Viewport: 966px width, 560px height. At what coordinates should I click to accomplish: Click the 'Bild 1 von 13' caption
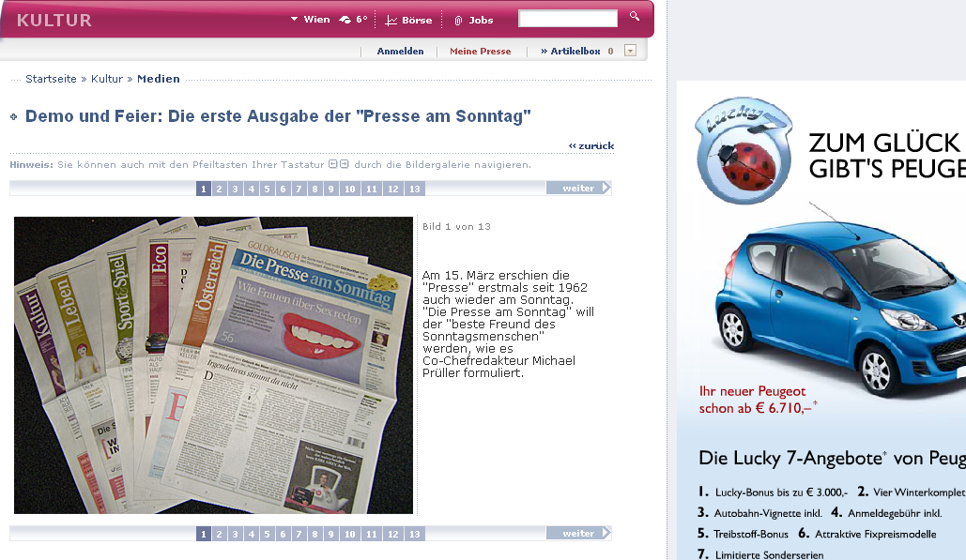coord(456,226)
